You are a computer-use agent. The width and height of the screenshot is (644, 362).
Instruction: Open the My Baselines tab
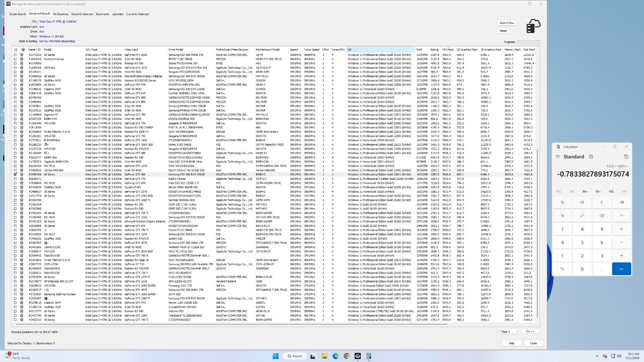(x=61, y=14)
